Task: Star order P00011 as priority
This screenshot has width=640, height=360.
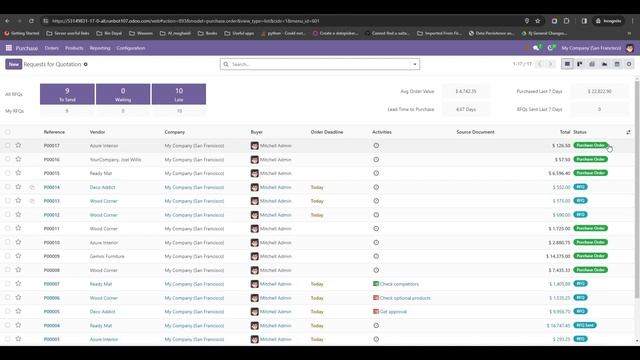Action: (18, 228)
